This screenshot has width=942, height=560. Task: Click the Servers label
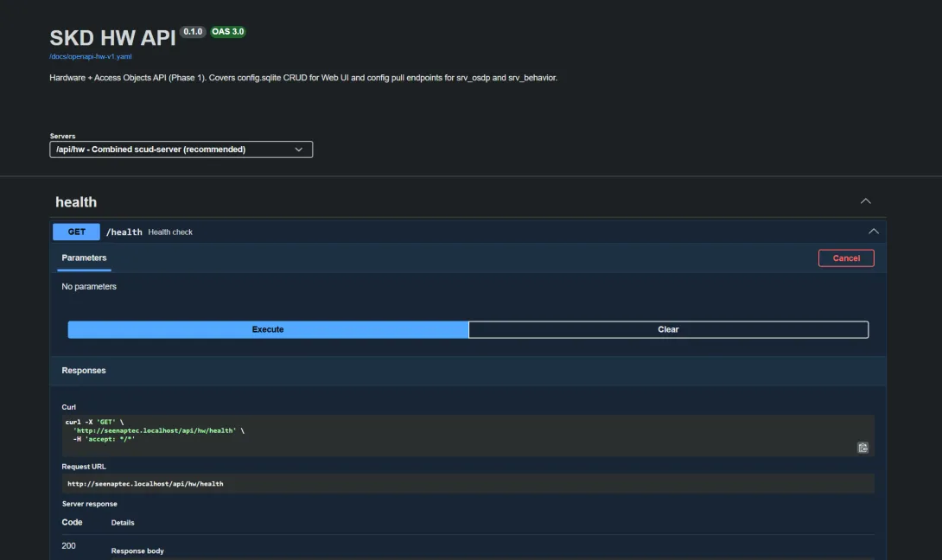[x=62, y=137]
